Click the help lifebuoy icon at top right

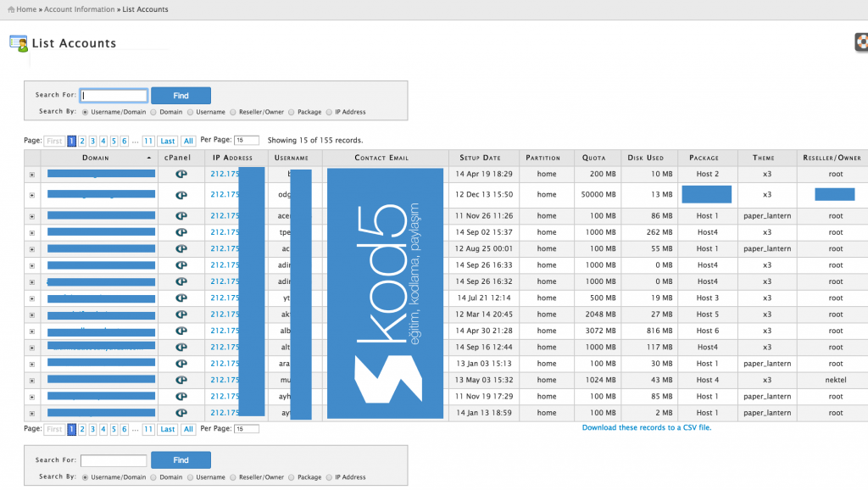[x=861, y=42]
